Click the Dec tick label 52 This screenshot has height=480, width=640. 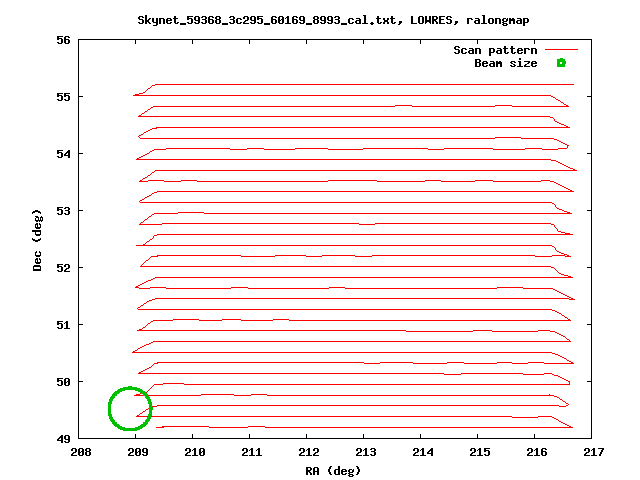(x=63, y=268)
